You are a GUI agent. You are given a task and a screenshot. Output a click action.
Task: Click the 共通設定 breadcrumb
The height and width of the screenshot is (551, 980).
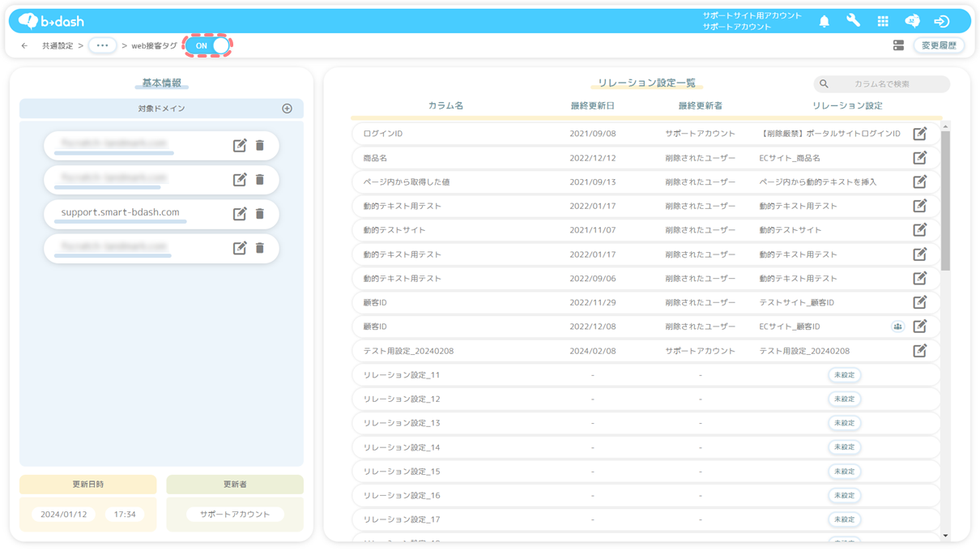(x=58, y=46)
